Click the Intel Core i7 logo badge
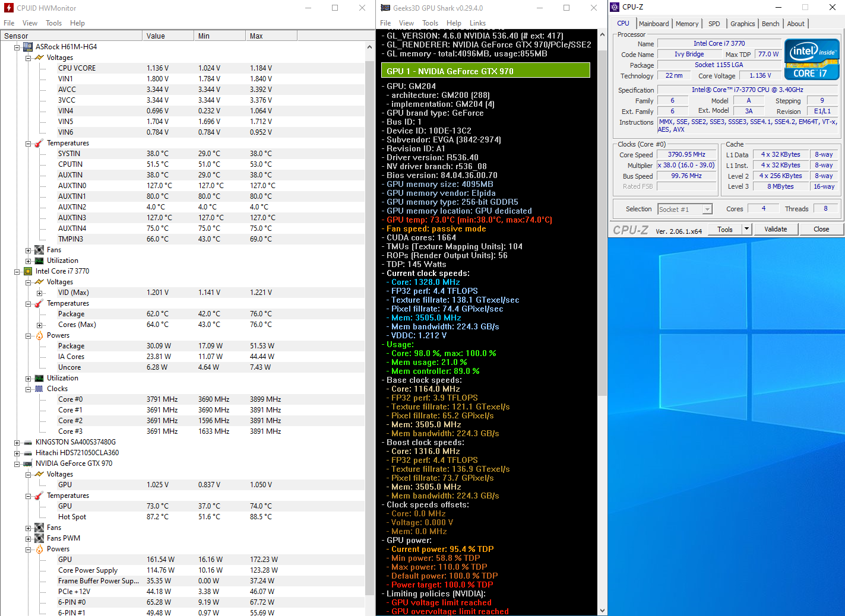Image resolution: width=845 pixels, height=616 pixels. pyautogui.click(x=812, y=59)
